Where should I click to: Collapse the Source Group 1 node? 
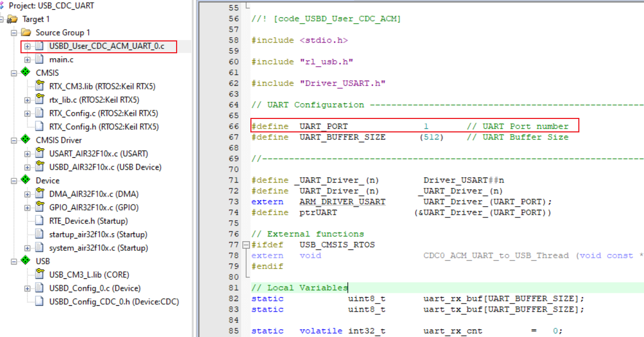(14, 33)
